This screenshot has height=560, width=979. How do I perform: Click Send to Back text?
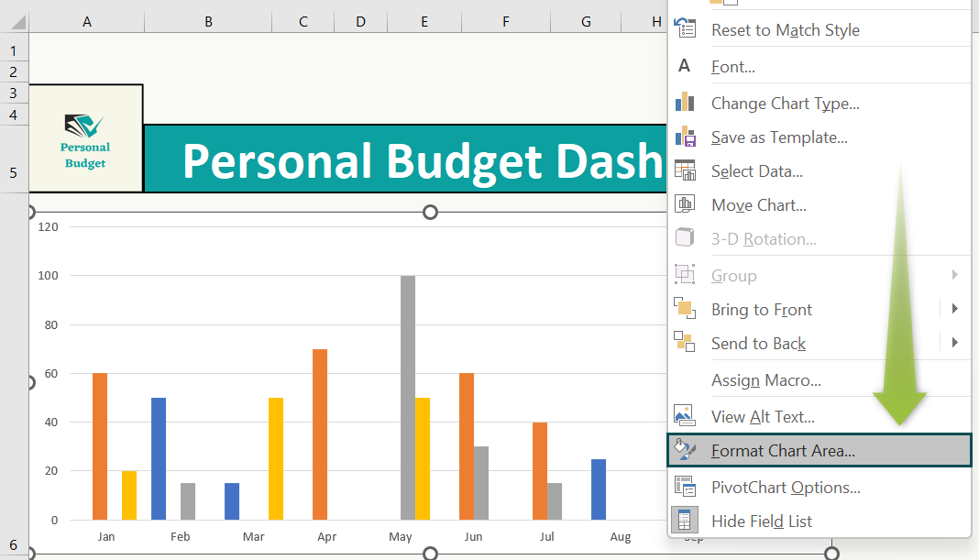coord(759,344)
